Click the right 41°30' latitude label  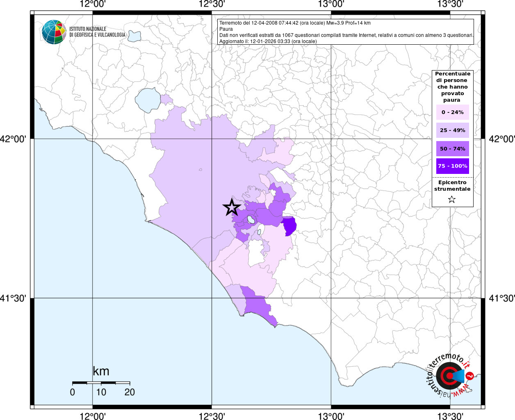tap(502, 298)
